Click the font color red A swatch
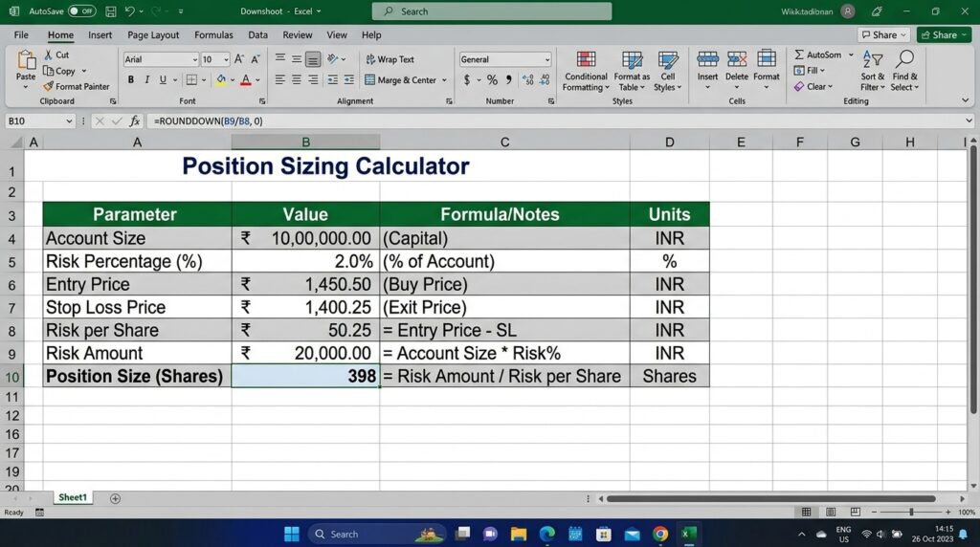 pos(246,80)
